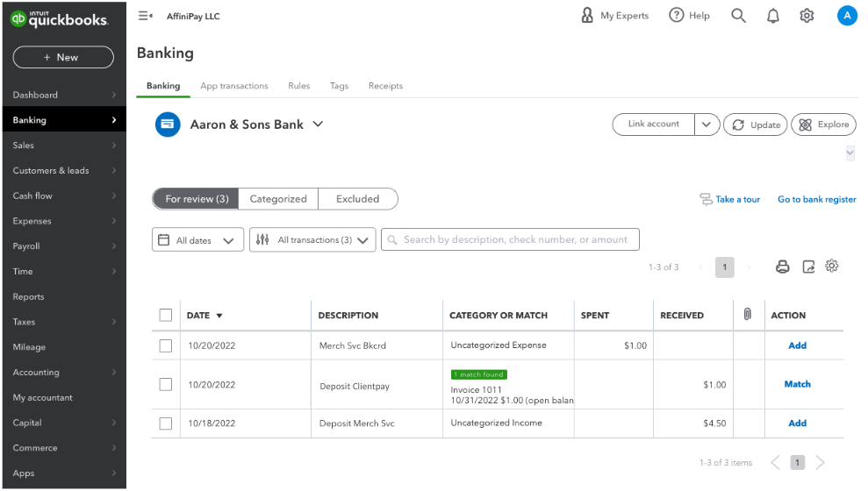This screenshot has width=868, height=491.
Task: Open the Link account dropdown arrow
Action: 707,125
